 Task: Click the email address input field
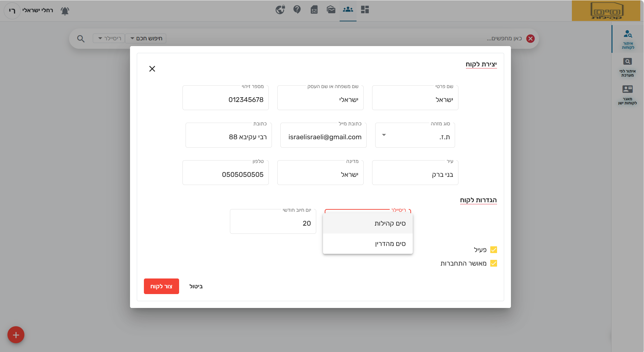pyautogui.click(x=323, y=137)
